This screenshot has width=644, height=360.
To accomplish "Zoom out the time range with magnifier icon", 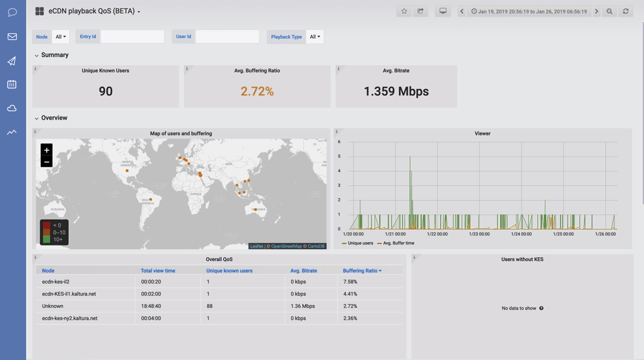I will pyautogui.click(x=610, y=10).
